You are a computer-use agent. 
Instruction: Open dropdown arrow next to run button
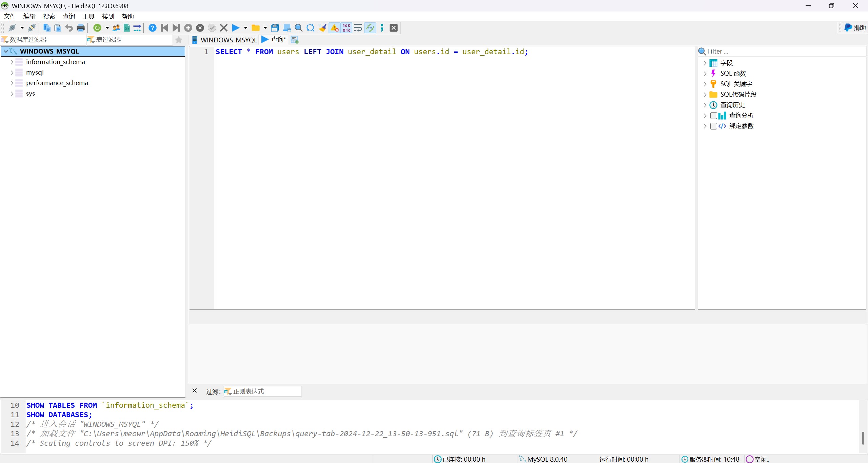pyautogui.click(x=245, y=28)
